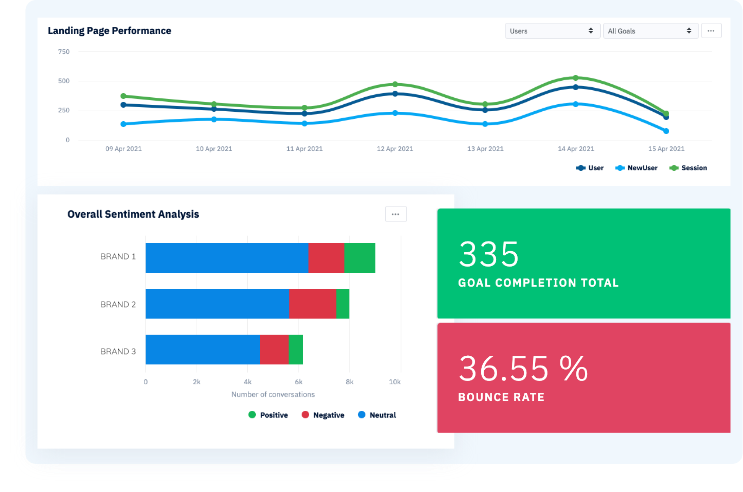Click the BRAND 3 green positive bar segment

click(296, 349)
